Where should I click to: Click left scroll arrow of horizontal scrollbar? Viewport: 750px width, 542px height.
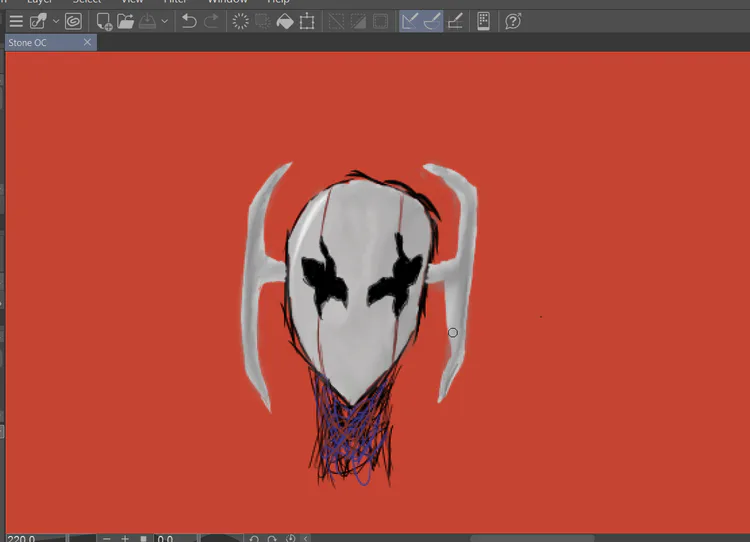click(306, 539)
